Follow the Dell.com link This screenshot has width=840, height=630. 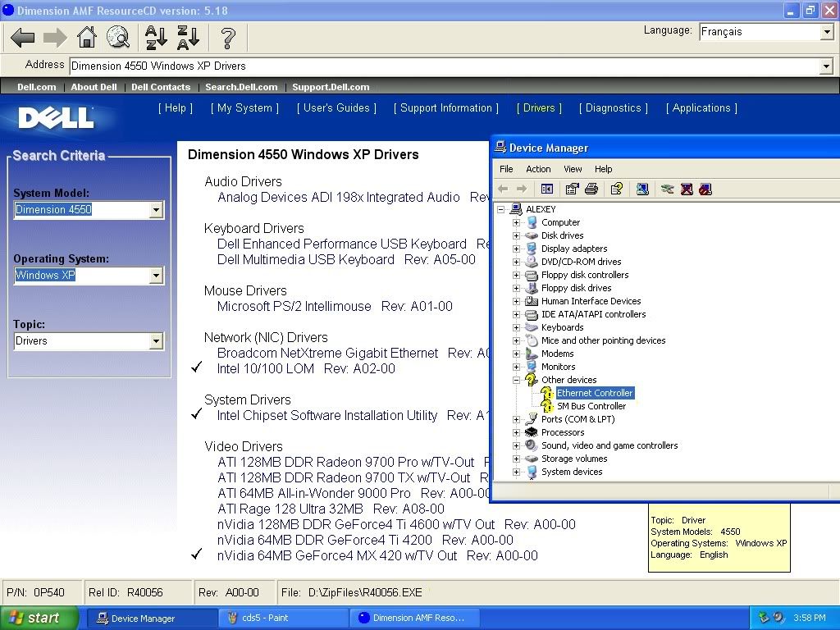pos(36,87)
